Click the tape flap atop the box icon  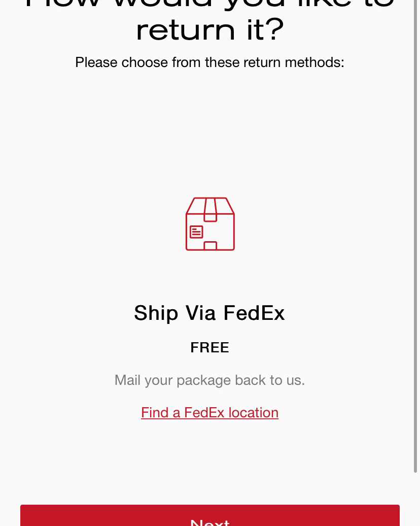(x=210, y=210)
